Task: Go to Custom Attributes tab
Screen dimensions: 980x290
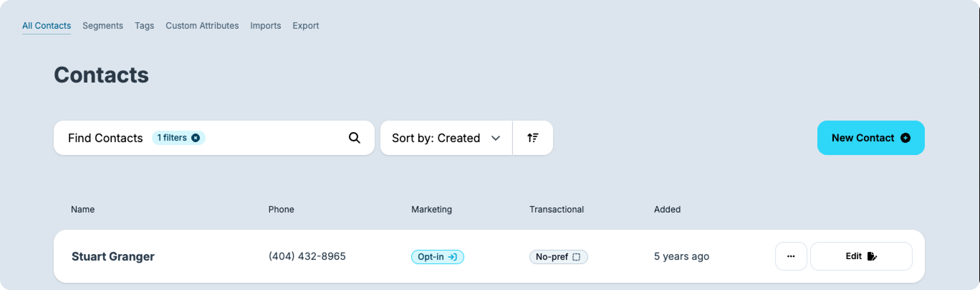Action: click(x=202, y=25)
